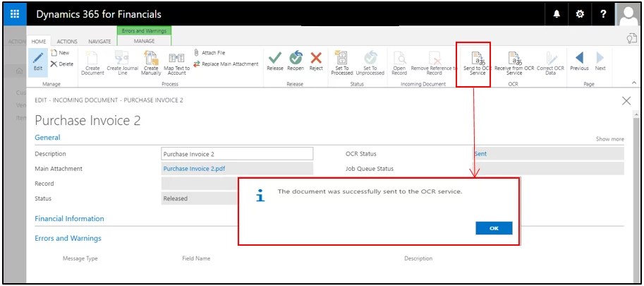Go to Next page arrow

click(x=600, y=61)
